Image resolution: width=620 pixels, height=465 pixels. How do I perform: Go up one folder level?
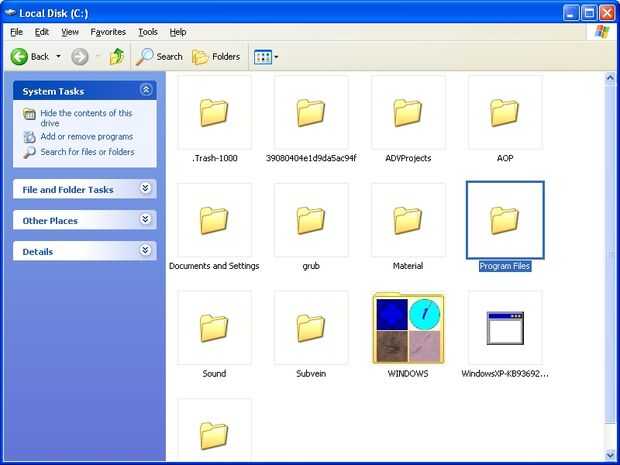click(117, 57)
